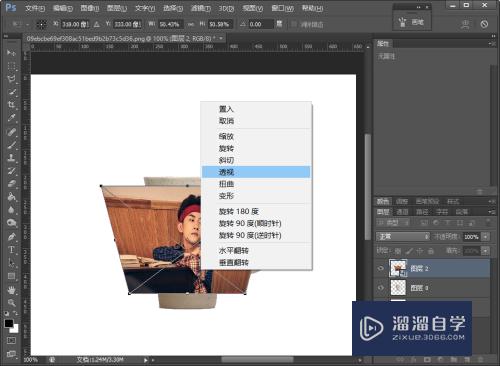Screen dimensions: 500x366
Task: Change screen mode icon at toolbar bottom
Action: (11, 354)
